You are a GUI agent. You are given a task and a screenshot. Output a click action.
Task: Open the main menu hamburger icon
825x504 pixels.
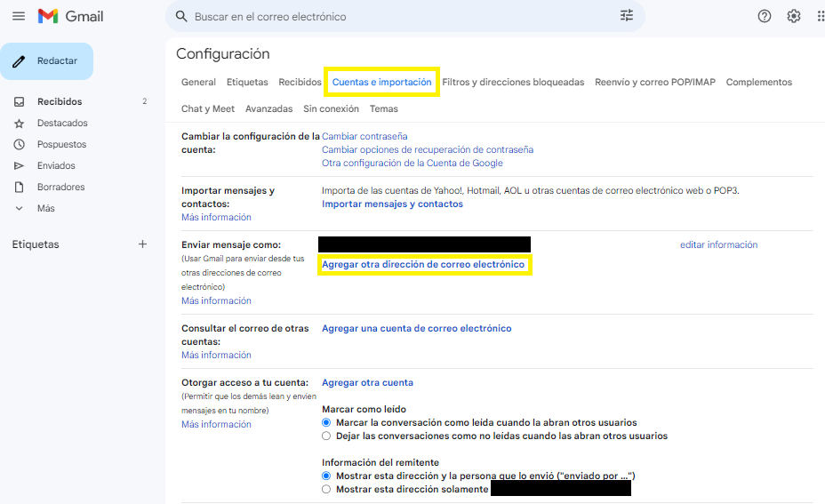(x=19, y=16)
